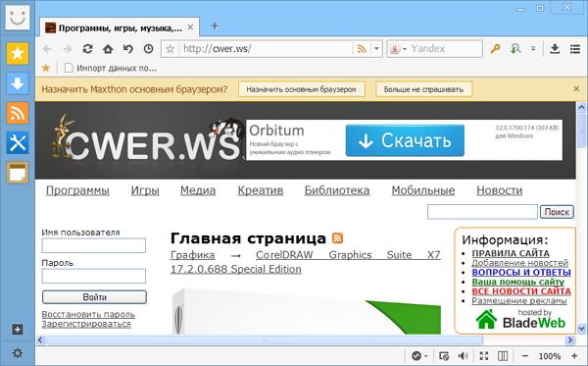Screen dimensions: 588x366
Task: Zoom in with the plus button
Action: pyautogui.click(x=574, y=355)
